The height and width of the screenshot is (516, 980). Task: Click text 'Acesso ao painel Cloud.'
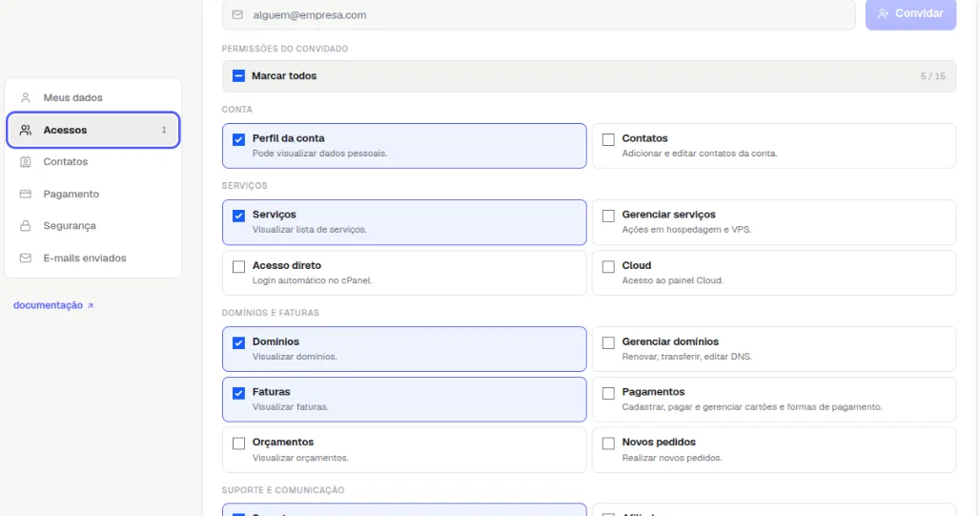pyautogui.click(x=672, y=280)
